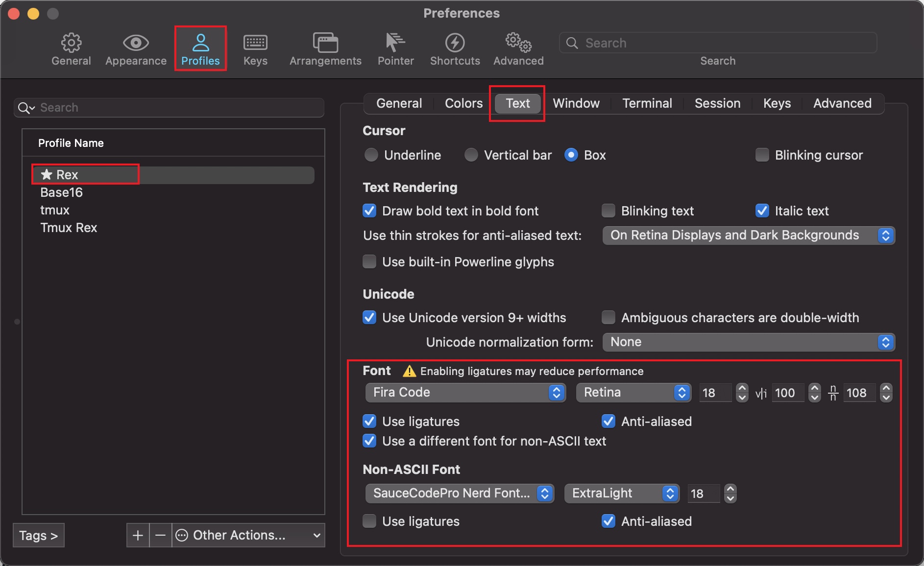Open the Retina font weight dropdown

pyautogui.click(x=633, y=393)
